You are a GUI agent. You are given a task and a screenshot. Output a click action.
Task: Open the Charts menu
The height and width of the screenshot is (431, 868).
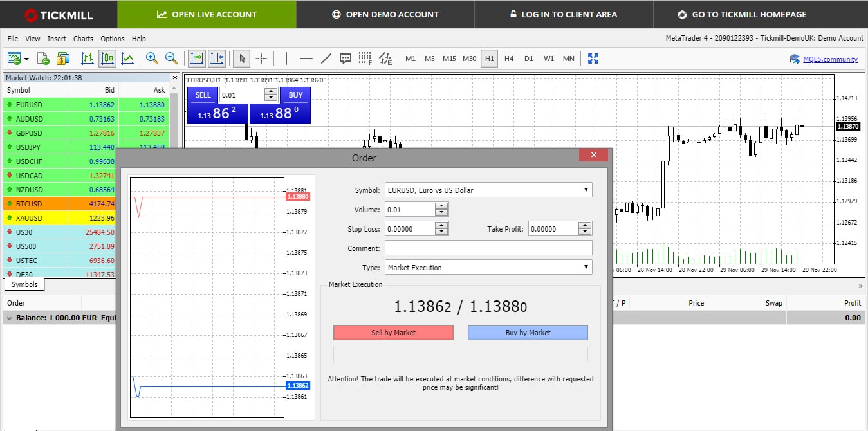point(84,39)
